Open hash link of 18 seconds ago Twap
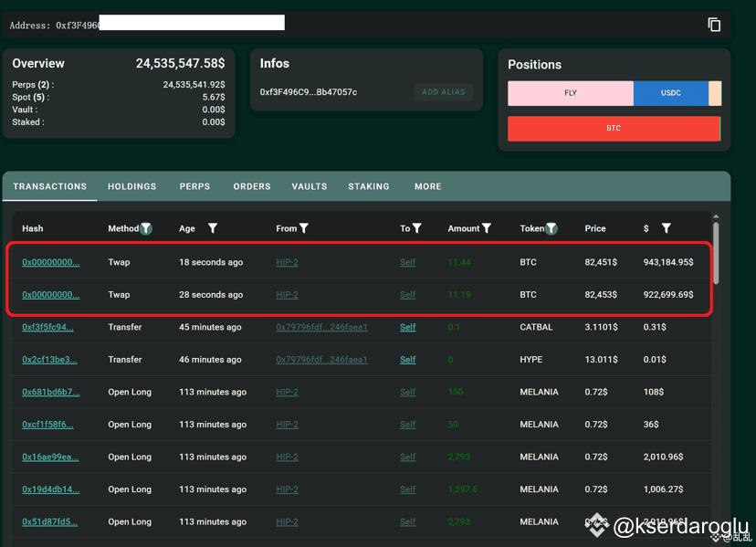This screenshot has height=547, width=756. click(50, 262)
